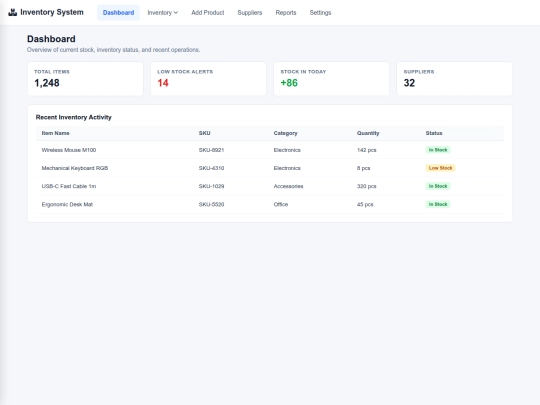Click the Mechanical Keyboard row's quantity cell
This screenshot has width=540, height=405.
pos(364,168)
